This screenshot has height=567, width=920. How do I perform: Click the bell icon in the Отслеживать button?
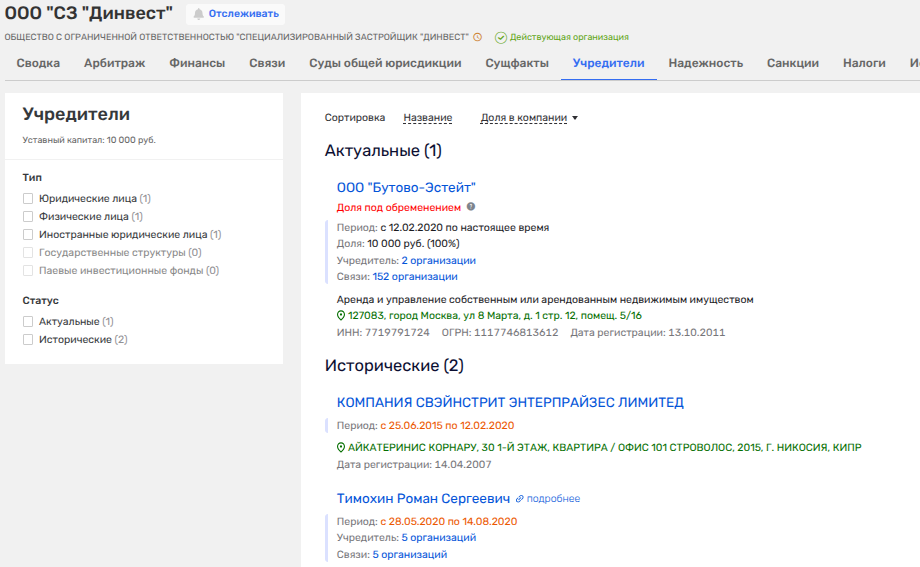tap(198, 14)
